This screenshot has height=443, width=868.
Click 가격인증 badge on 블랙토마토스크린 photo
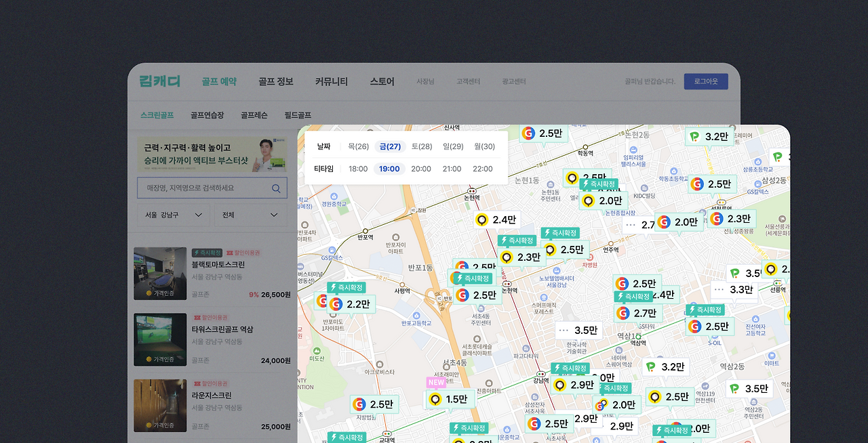(161, 293)
